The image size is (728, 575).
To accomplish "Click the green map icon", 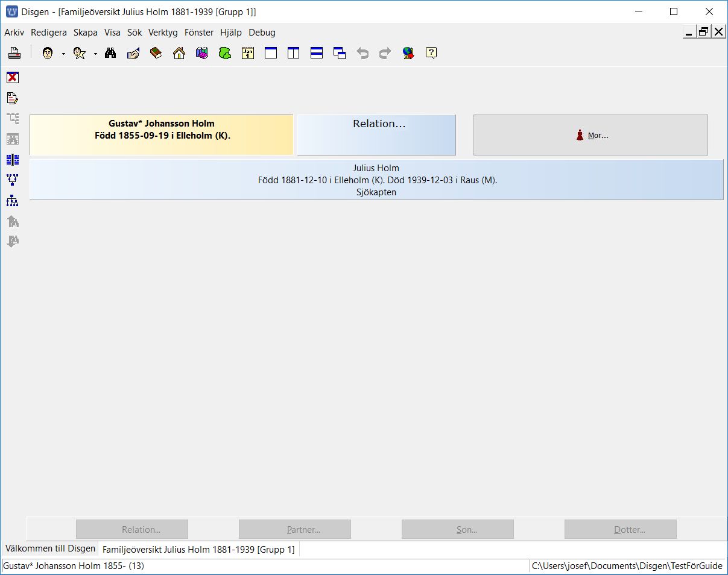I will (225, 53).
